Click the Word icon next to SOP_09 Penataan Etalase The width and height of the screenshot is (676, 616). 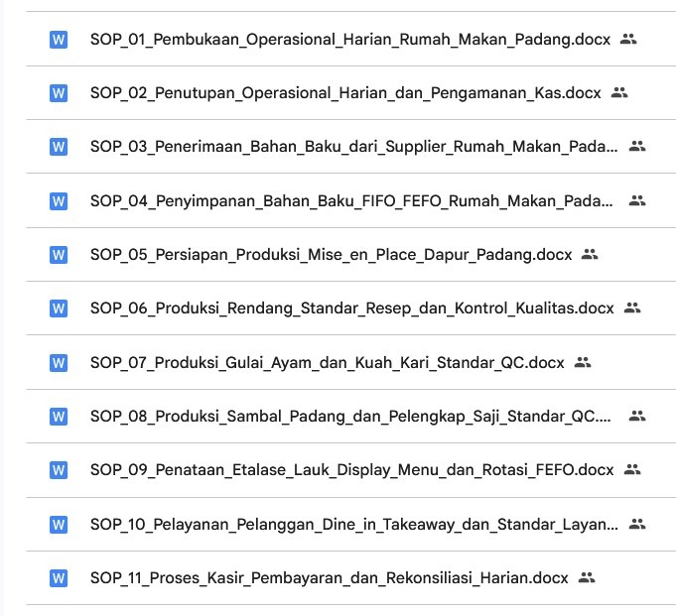[x=58, y=470]
